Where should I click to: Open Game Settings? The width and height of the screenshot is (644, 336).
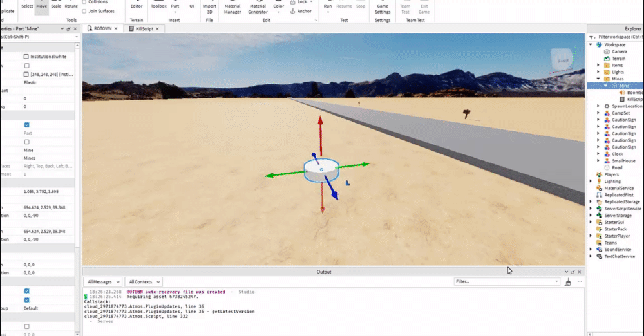pos(383,8)
